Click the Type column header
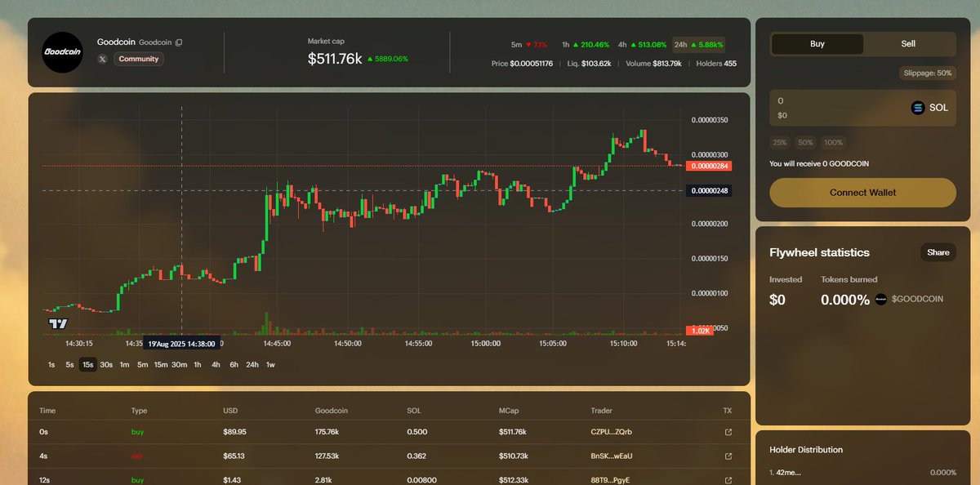 tap(139, 411)
